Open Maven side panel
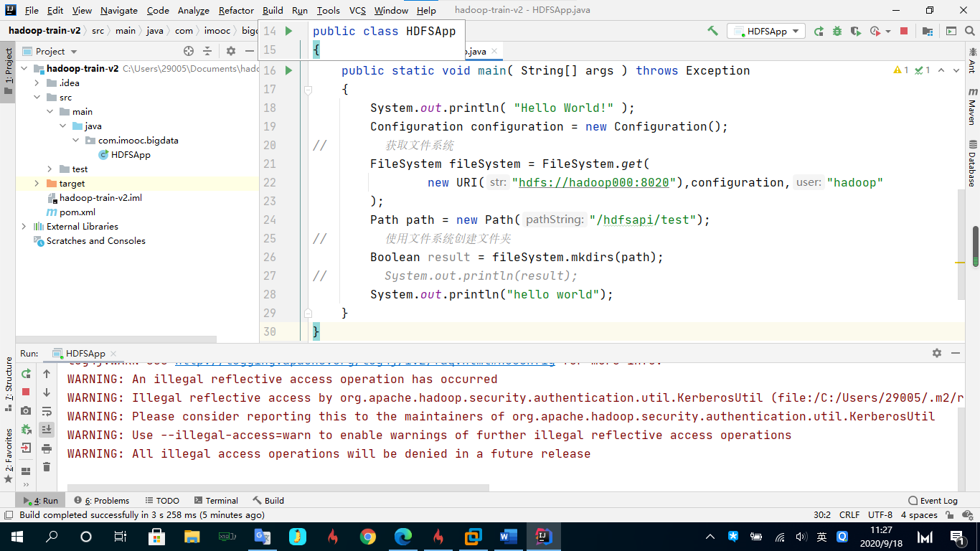 coord(972,106)
